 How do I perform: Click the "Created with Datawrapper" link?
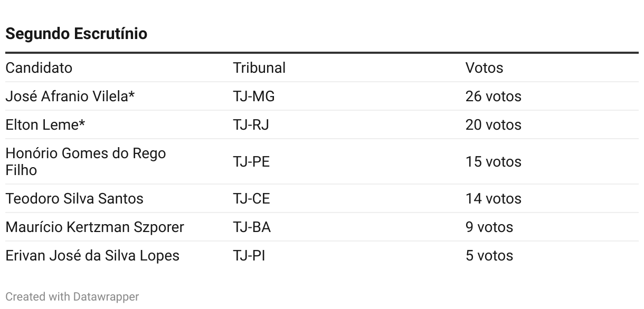(x=72, y=297)
